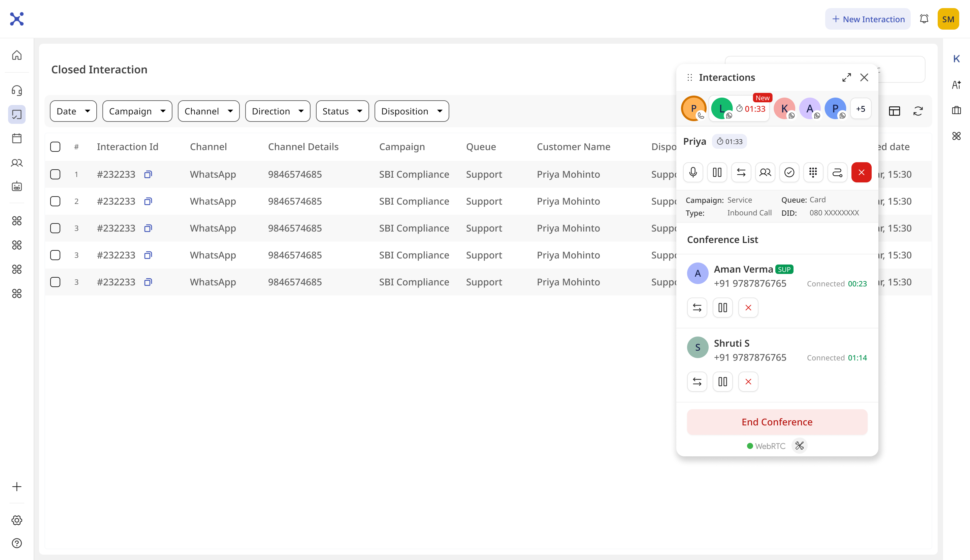Open the Home icon in sidebar
The image size is (970, 560).
17,56
